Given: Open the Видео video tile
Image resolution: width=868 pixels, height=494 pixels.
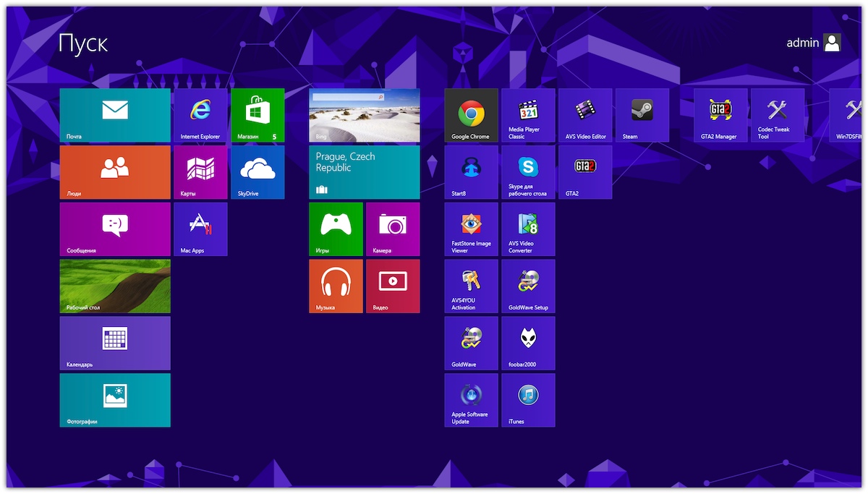Looking at the screenshot, I should (393, 286).
